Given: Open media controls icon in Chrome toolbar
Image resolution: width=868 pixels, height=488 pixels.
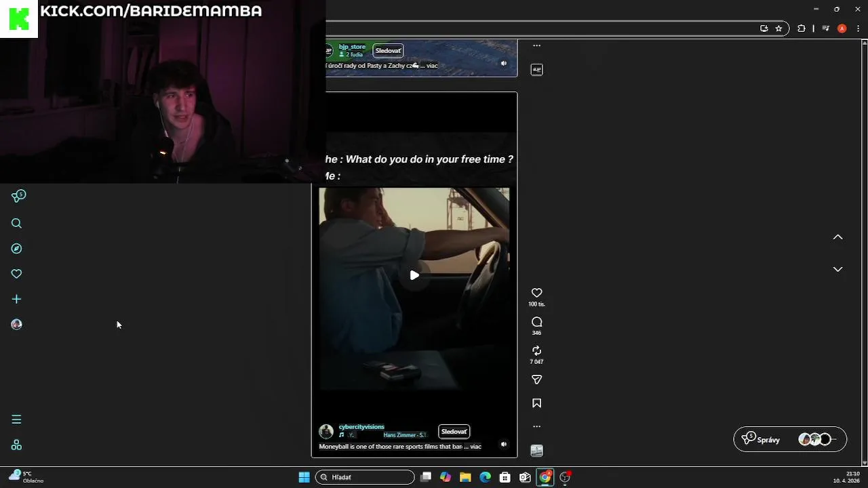Looking at the screenshot, I should point(825,28).
